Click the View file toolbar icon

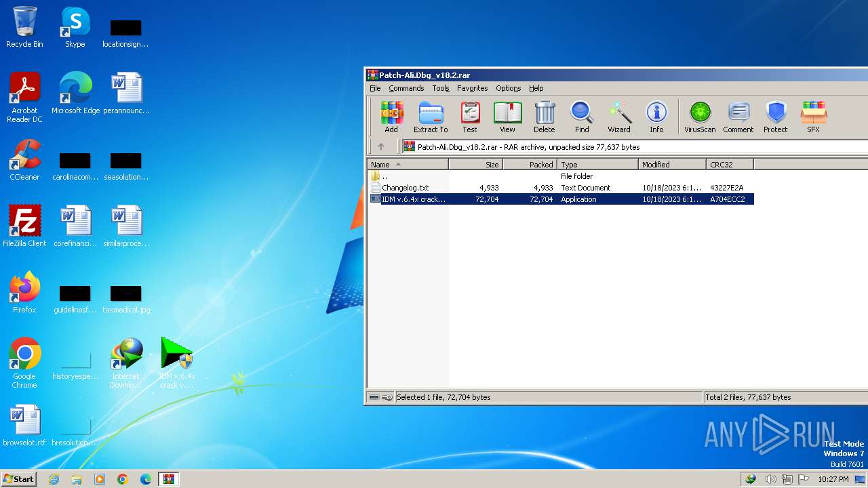tap(507, 117)
